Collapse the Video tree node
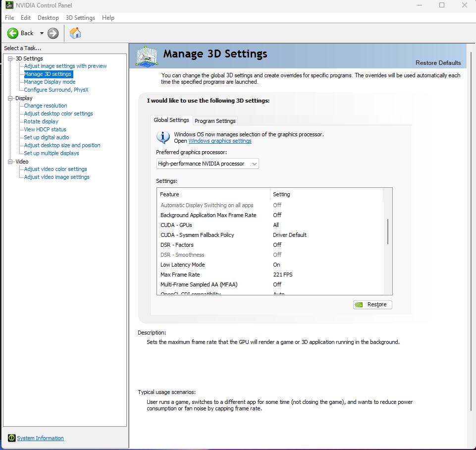Image resolution: width=476 pixels, height=450 pixels. coord(10,162)
